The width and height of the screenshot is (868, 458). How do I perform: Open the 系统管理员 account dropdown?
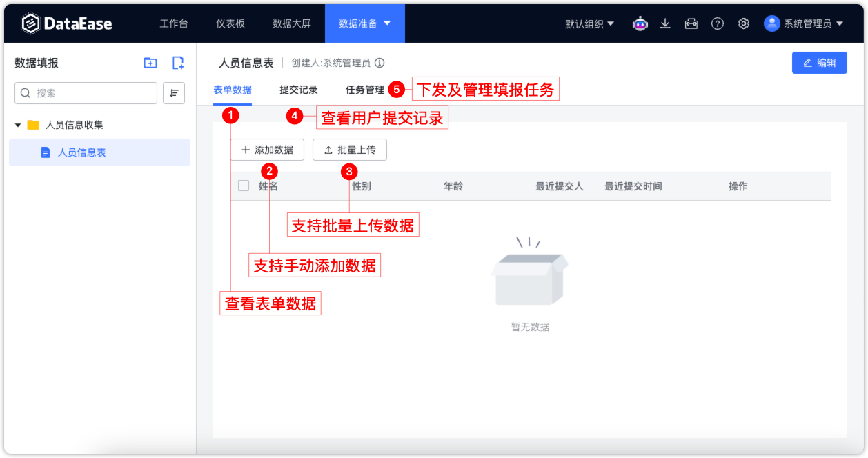pos(807,23)
